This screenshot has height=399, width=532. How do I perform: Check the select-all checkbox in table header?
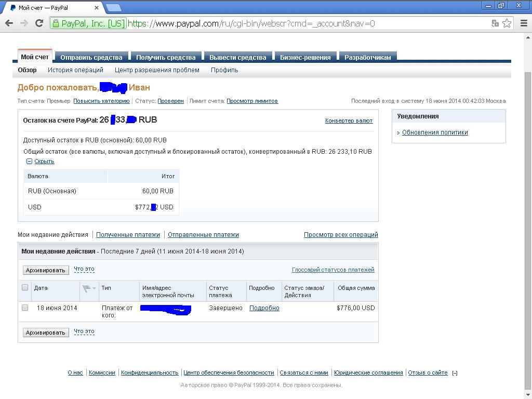(x=25, y=287)
